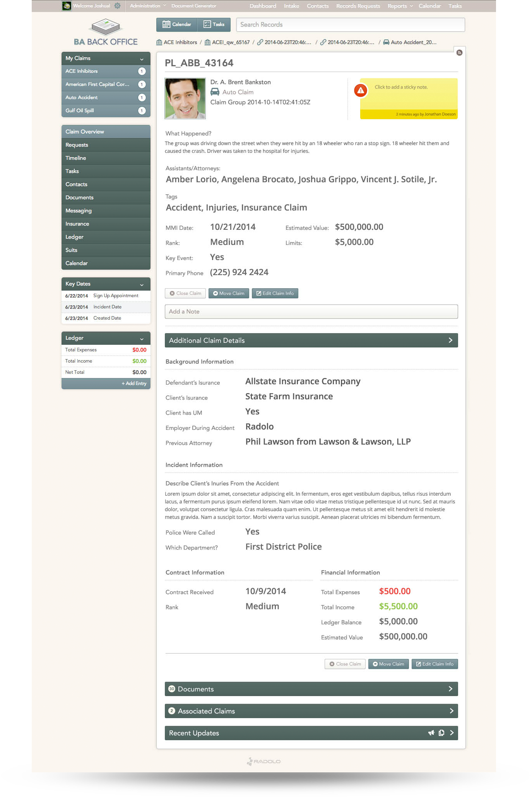Viewport: 532px width, 799px height.
Task: Open the Administration dropdown menu
Action: [148, 6]
